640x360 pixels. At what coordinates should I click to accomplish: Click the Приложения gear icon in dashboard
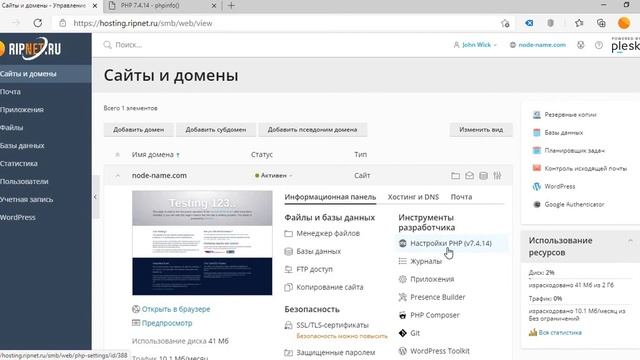pos(402,279)
